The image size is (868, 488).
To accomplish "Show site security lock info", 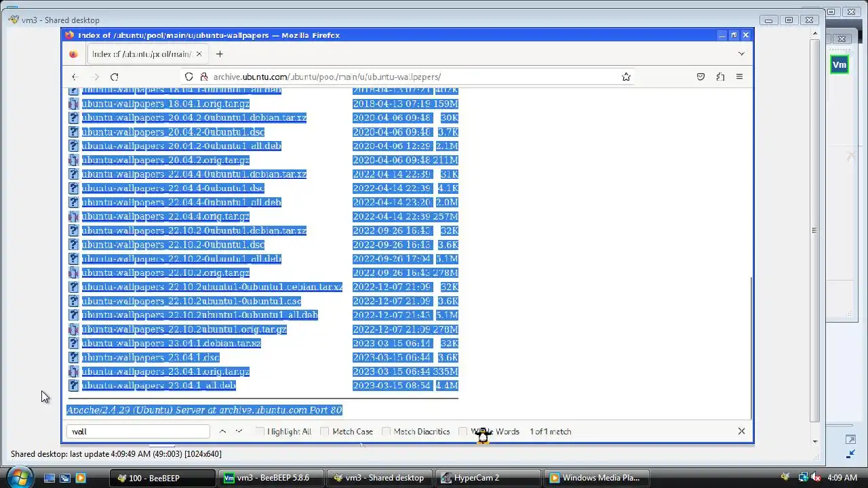I will [203, 77].
